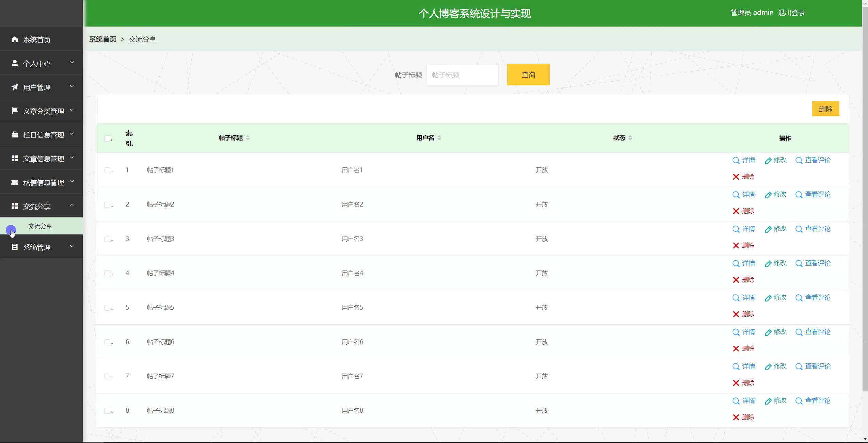Collapse the 交流分享 menu chevron

coord(72,205)
